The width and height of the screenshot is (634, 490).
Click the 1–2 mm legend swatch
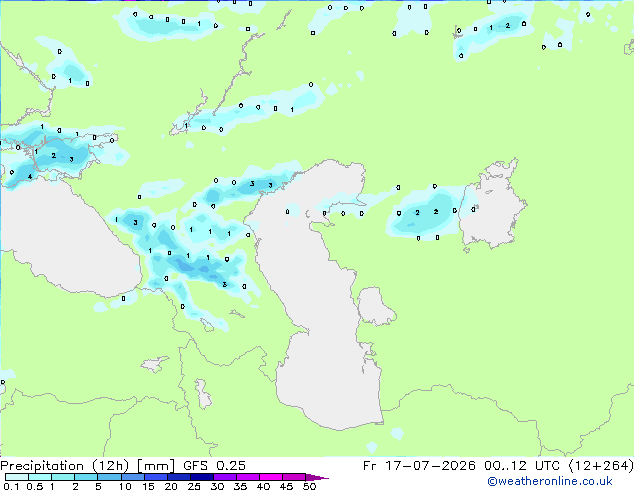(63, 477)
